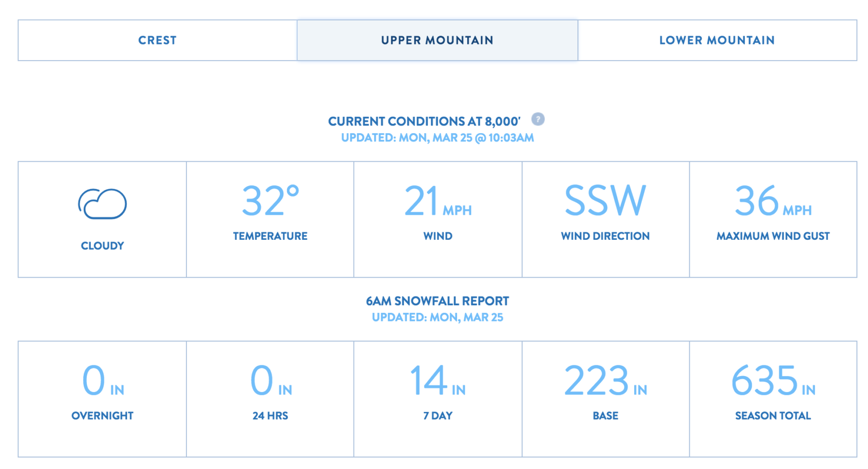Click the SSW wind direction value
This screenshot has height=469, width=868.
606,201
